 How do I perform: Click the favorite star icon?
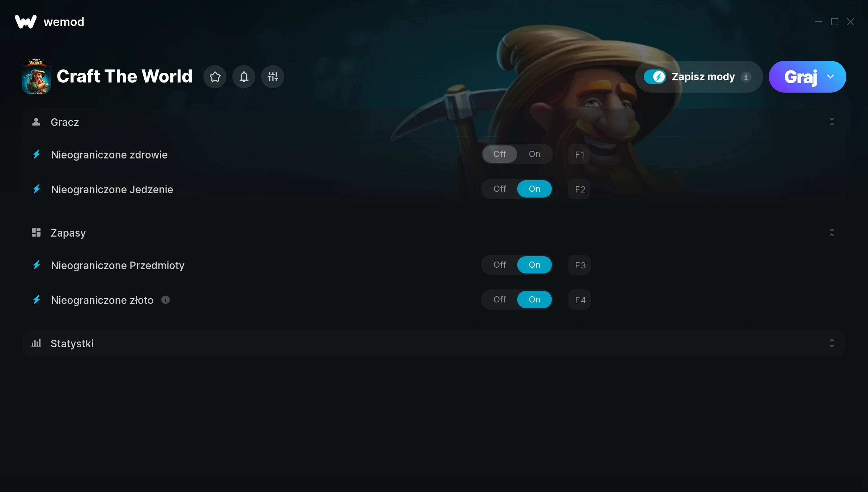pos(215,77)
